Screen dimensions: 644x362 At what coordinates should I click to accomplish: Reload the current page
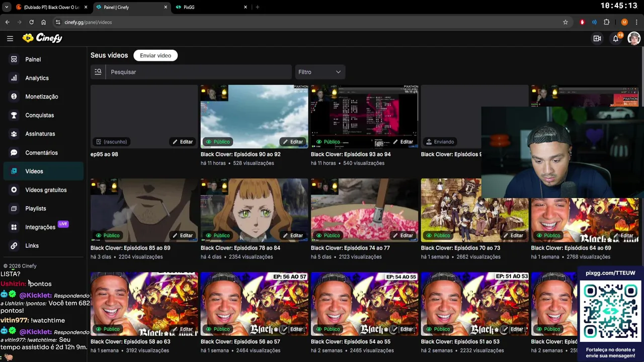click(x=31, y=22)
